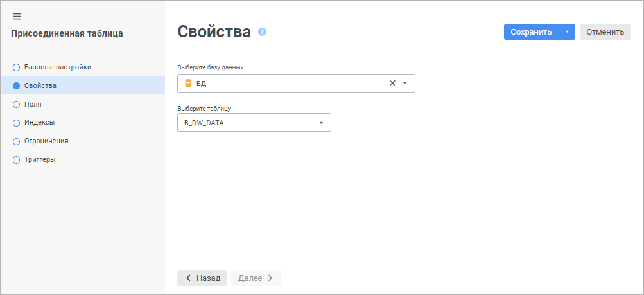The image size is (644, 295).
Task: Select the Свойства radio circle
Action: tap(17, 85)
